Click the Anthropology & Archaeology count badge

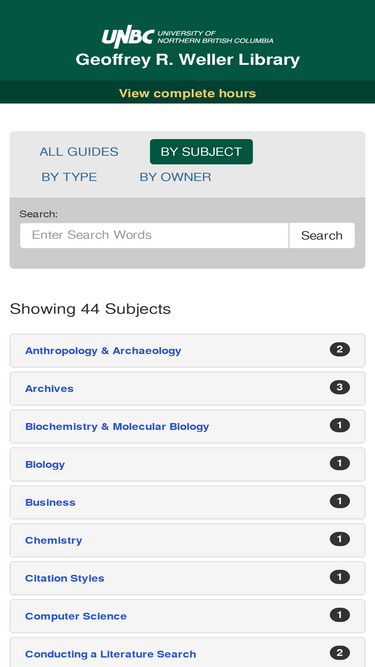click(340, 350)
